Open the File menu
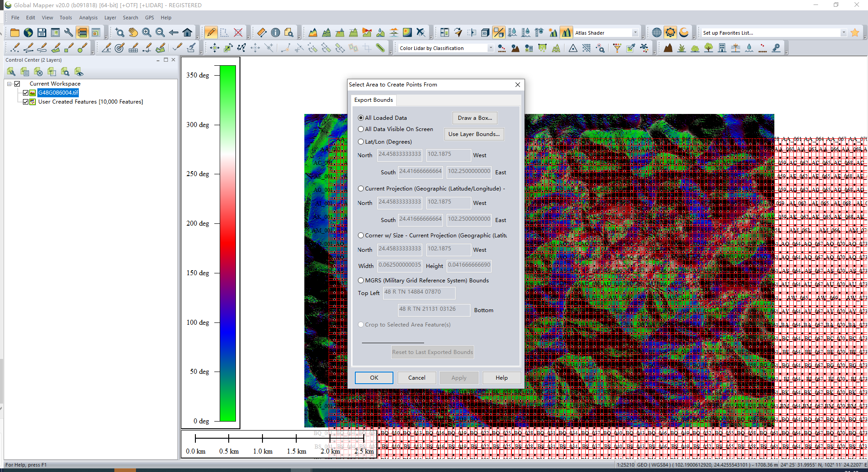Viewport: 868px width, 472px height. (x=15, y=18)
